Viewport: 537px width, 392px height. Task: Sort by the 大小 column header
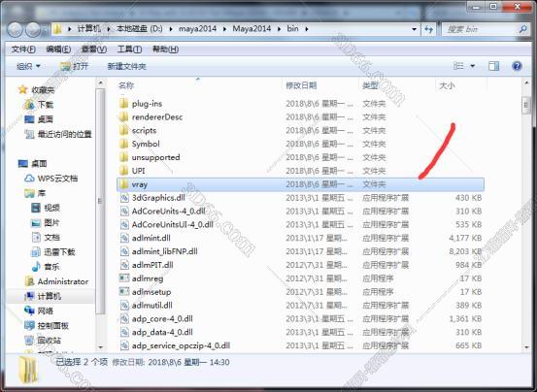coord(447,85)
